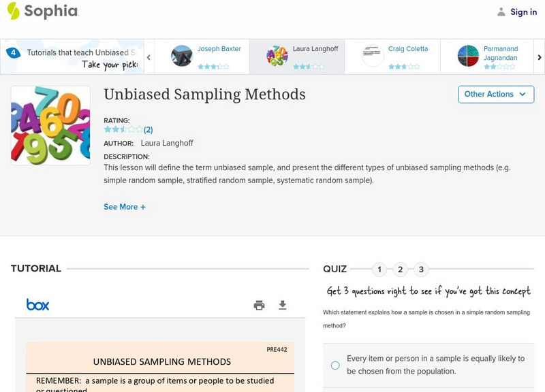
Task: Open the Other Actions dropdown
Action: [495, 94]
